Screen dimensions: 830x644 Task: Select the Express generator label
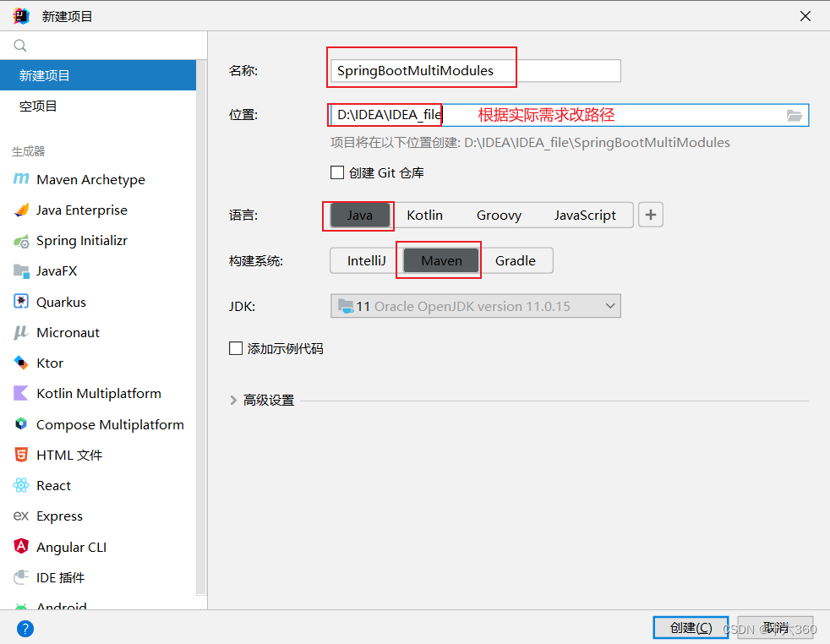59,516
